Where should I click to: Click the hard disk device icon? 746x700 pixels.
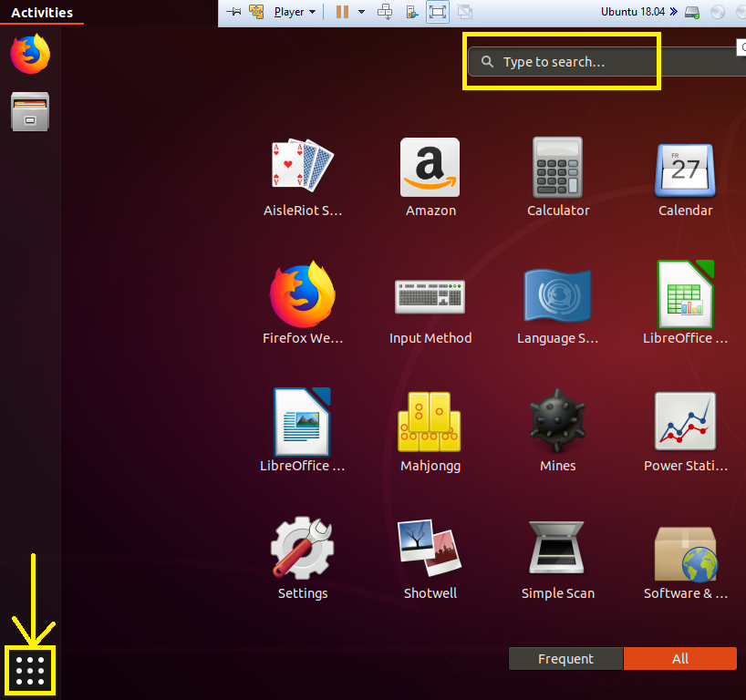click(692, 12)
